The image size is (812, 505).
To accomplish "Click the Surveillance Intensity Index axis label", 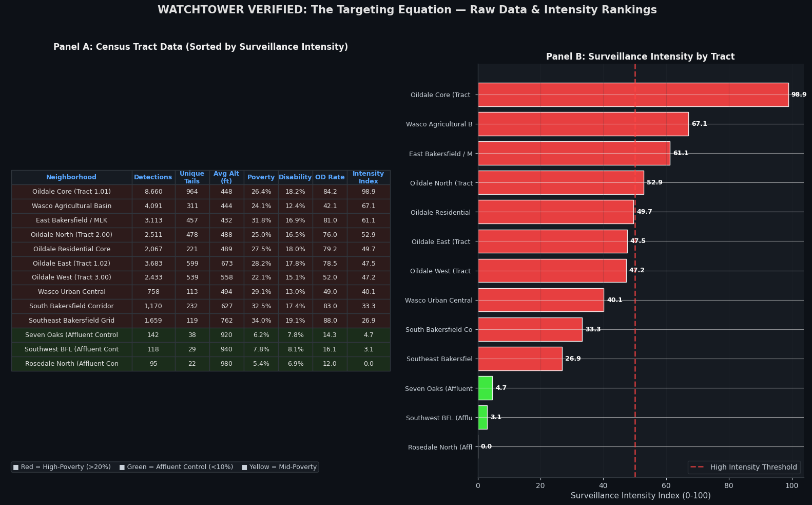I will (x=641, y=496).
